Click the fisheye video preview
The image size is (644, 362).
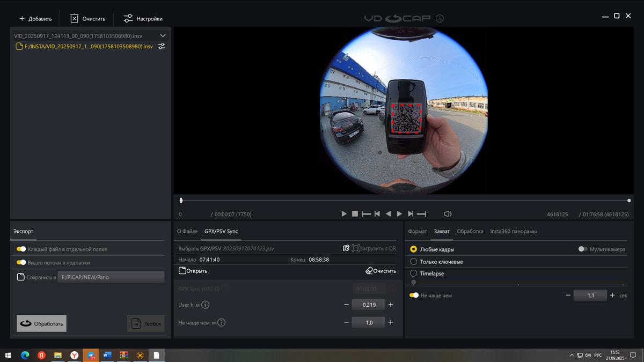click(404, 110)
